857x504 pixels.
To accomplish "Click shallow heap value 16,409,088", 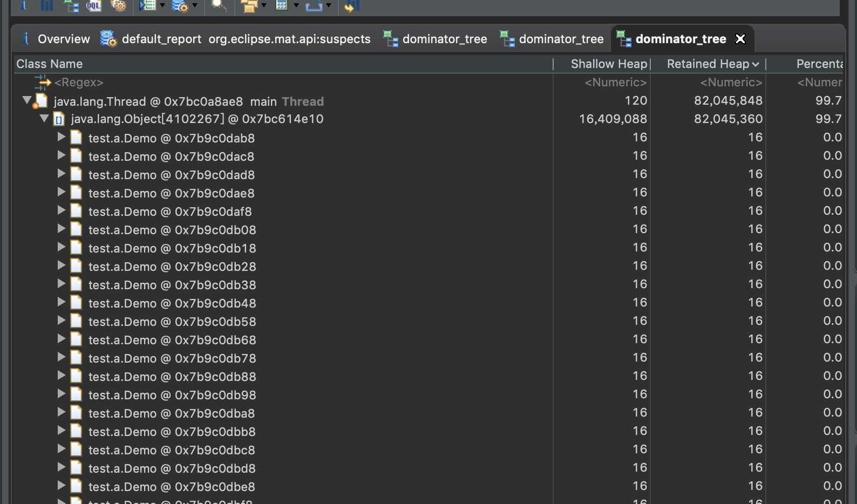I will click(x=613, y=119).
